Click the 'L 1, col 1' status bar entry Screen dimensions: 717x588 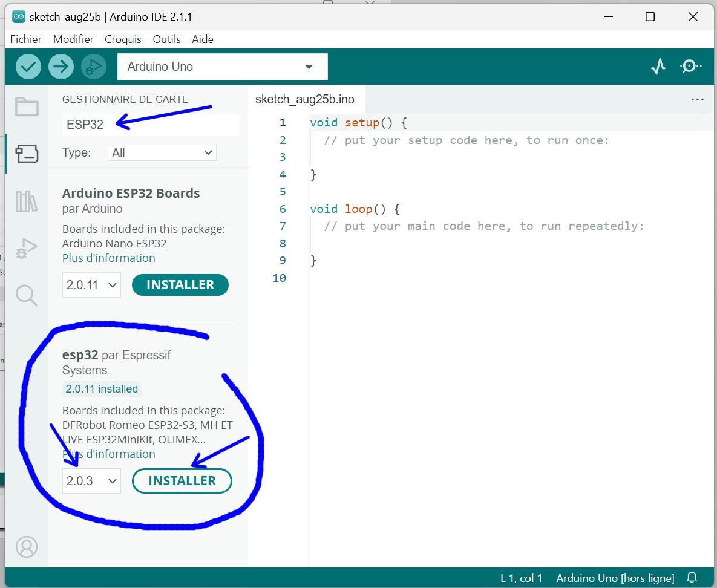pyautogui.click(x=522, y=578)
